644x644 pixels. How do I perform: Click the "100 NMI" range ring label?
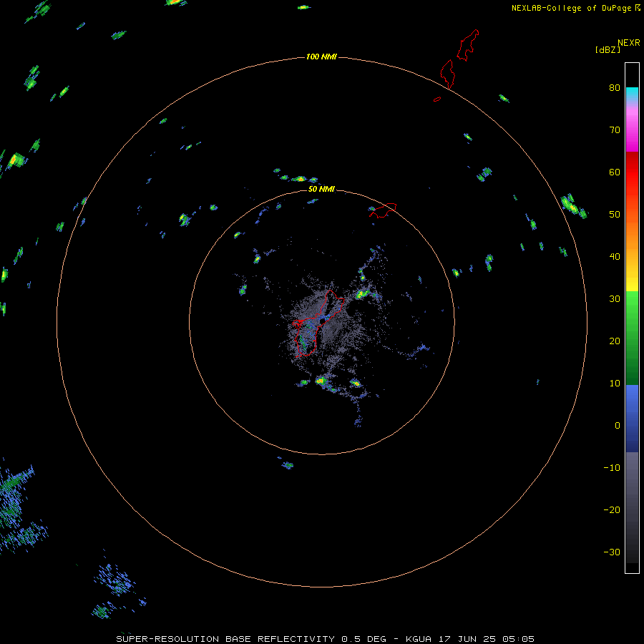[321, 57]
